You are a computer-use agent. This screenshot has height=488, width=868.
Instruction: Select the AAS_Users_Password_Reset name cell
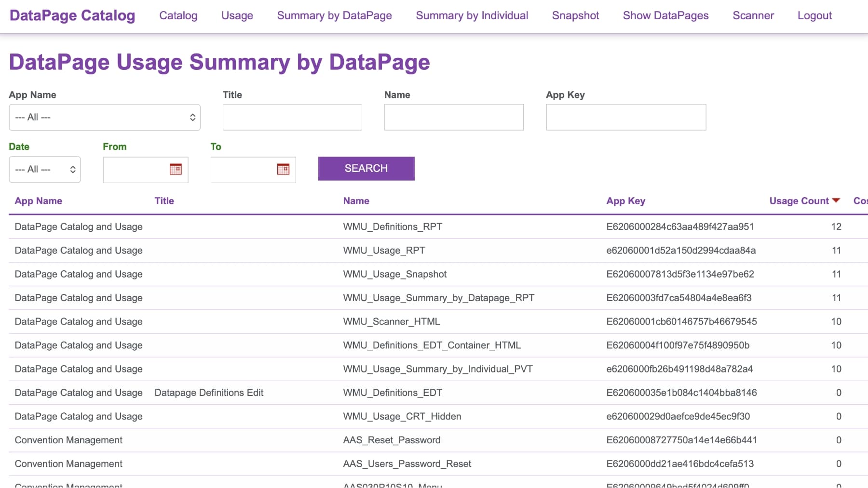[407, 463]
